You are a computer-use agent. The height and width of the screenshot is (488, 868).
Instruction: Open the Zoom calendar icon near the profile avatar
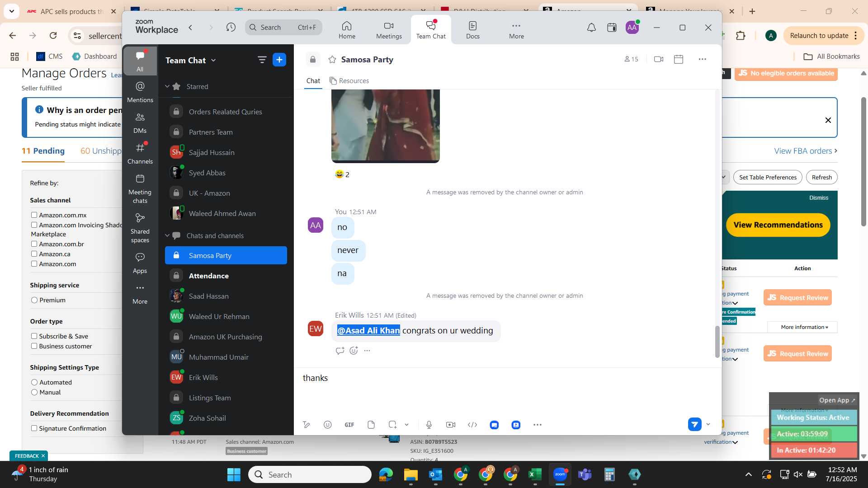(x=612, y=28)
